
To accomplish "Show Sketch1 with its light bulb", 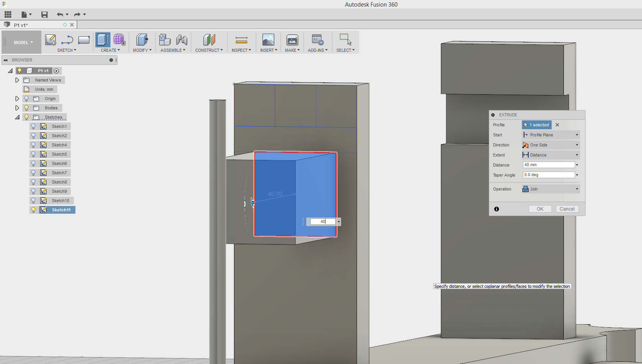I will pyautogui.click(x=33, y=126).
